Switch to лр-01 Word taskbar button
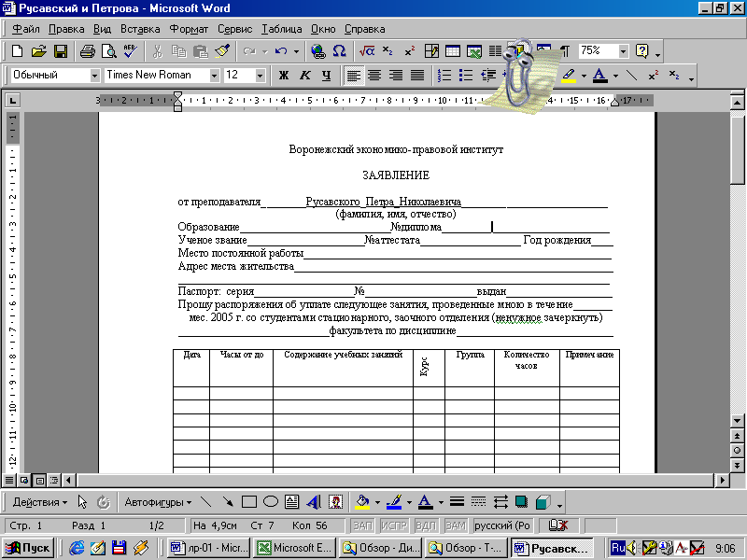The width and height of the screenshot is (747, 560). (208, 548)
